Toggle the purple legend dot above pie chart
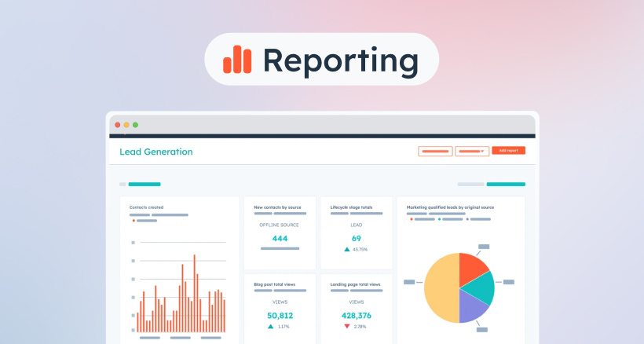The height and width of the screenshot is (344, 644). pos(467,219)
